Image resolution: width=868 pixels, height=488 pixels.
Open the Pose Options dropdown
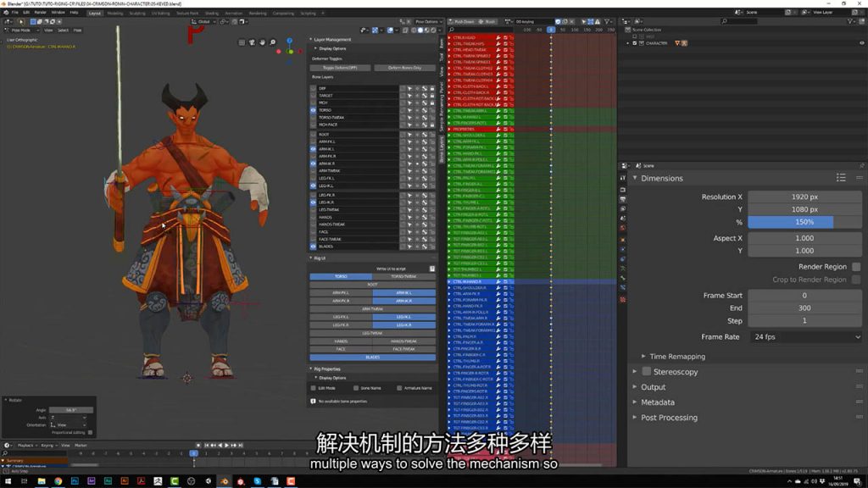pos(427,21)
